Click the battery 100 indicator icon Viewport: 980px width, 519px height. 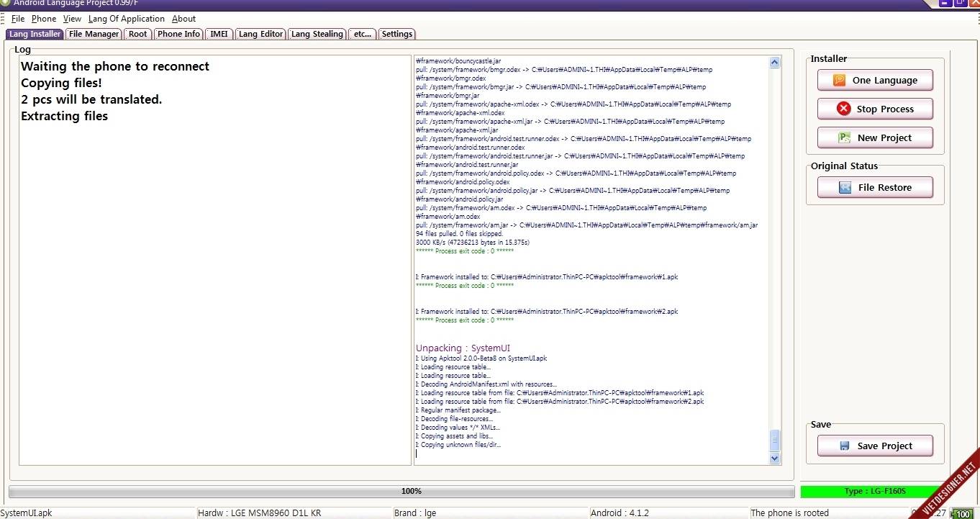pyautogui.click(x=962, y=514)
